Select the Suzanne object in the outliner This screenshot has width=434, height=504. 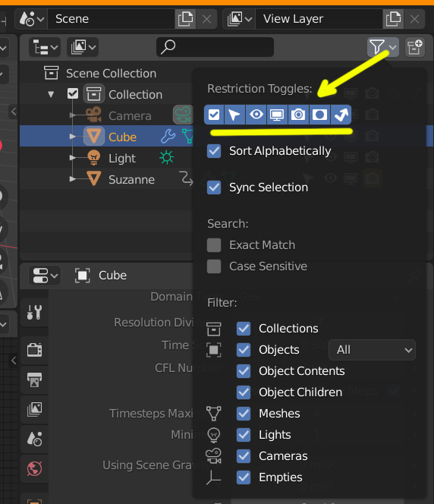131,179
